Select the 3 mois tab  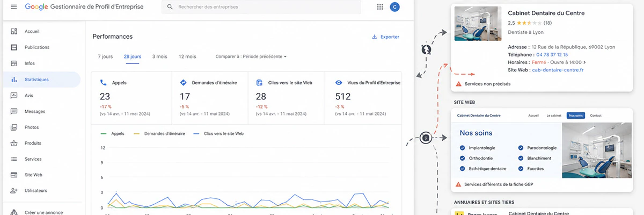(159, 56)
